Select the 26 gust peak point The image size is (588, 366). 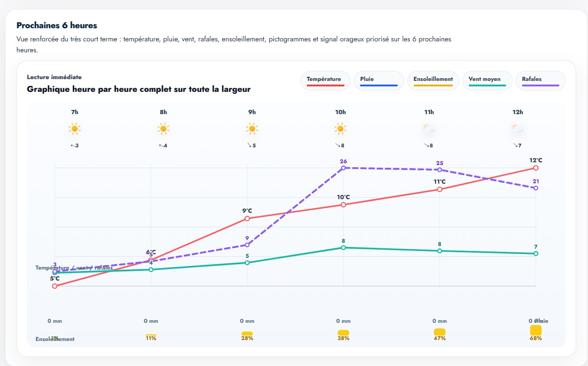(x=343, y=168)
